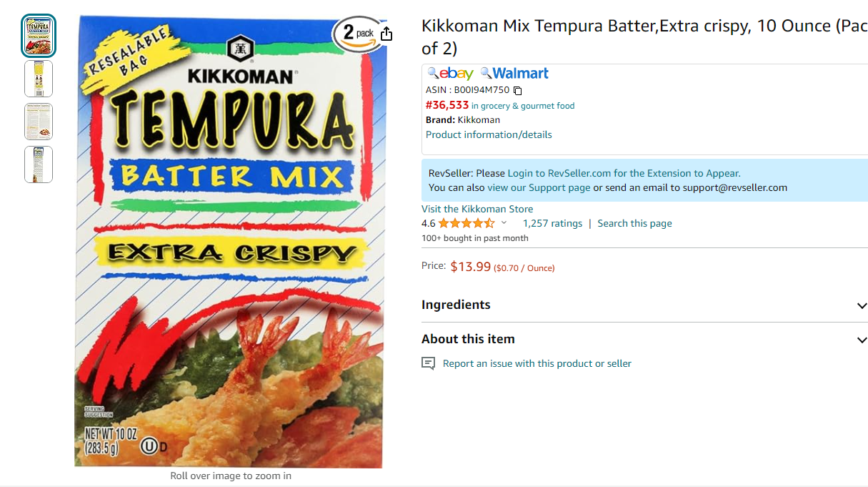This screenshot has width=868, height=487.
Task: Visit the Kikkoman Store link
Action: point(477,209)
